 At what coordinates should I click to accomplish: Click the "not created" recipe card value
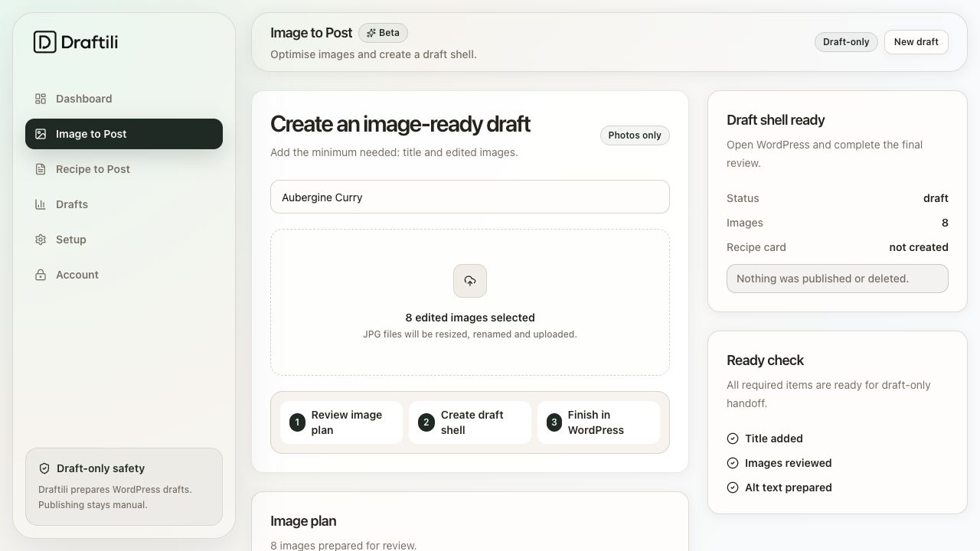(919, 247)
